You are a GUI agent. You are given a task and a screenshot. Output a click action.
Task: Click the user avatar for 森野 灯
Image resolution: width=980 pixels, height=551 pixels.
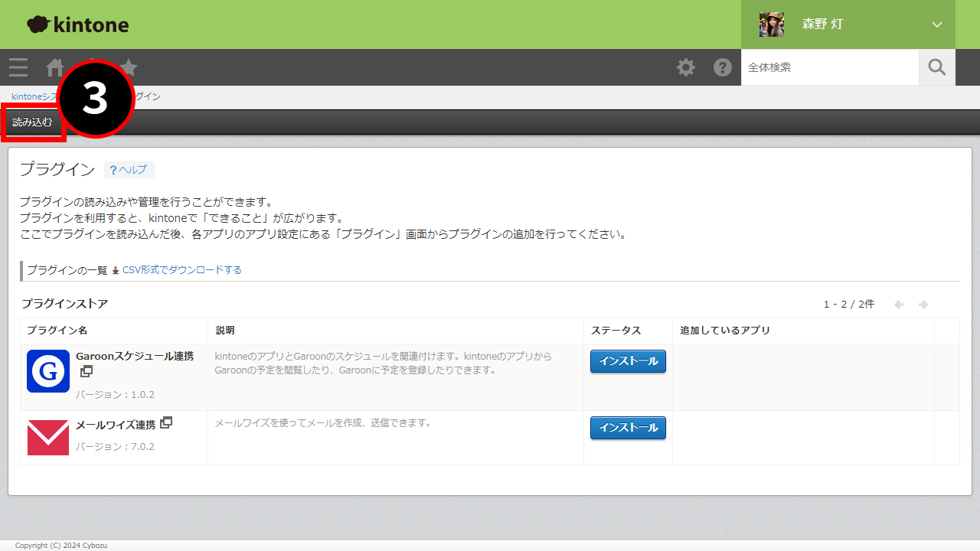[772, 24]
